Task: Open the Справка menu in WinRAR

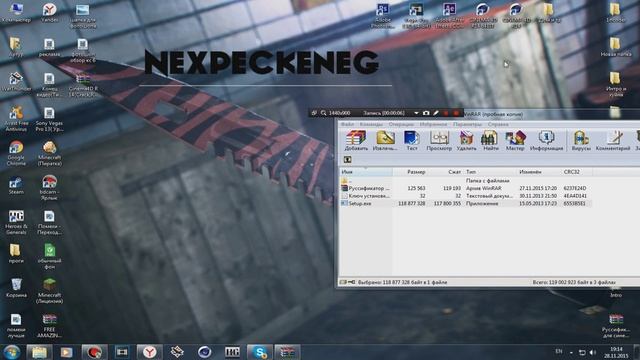Action: tap(498, 124)
